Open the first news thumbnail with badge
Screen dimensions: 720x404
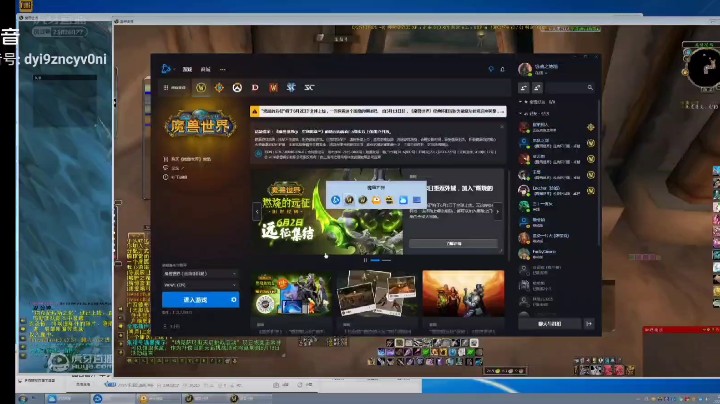click(292, 294)
